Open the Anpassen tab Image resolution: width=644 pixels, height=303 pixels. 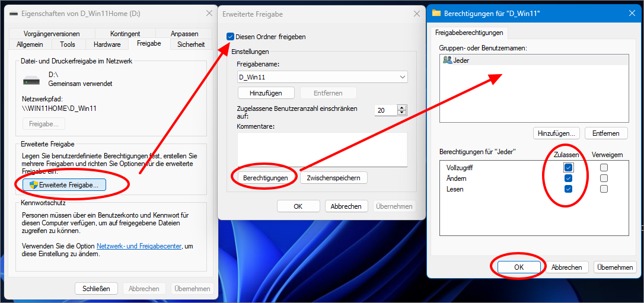click(x=184, y=34)
